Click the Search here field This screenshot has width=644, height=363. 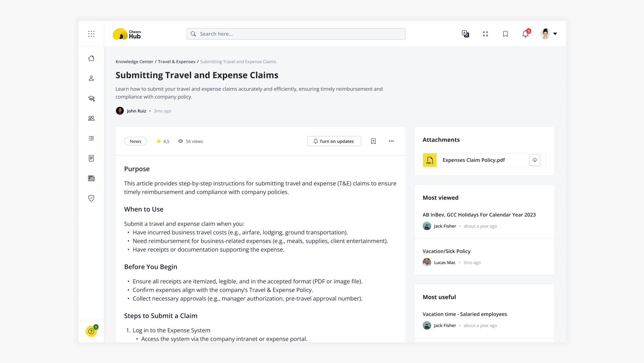296,34
